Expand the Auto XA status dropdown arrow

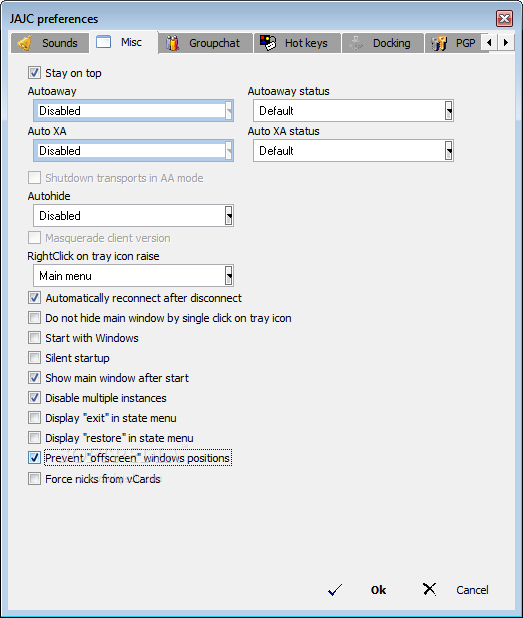coord(449,151)
